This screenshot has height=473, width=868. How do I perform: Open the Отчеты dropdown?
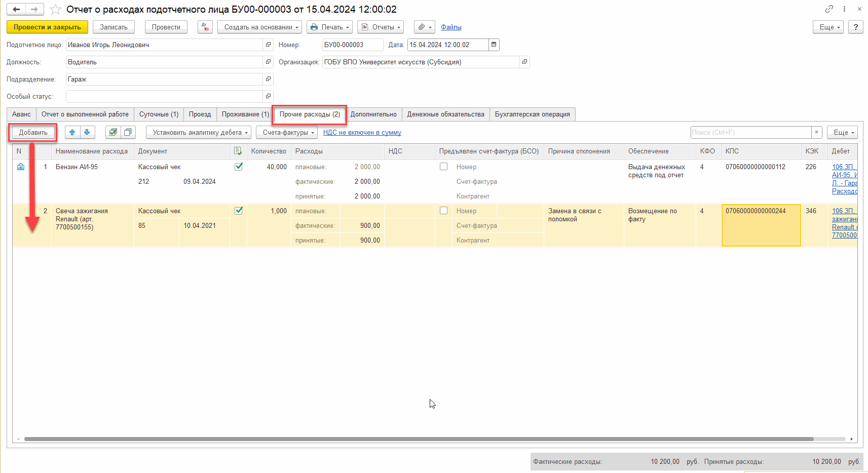pos(381,27)
